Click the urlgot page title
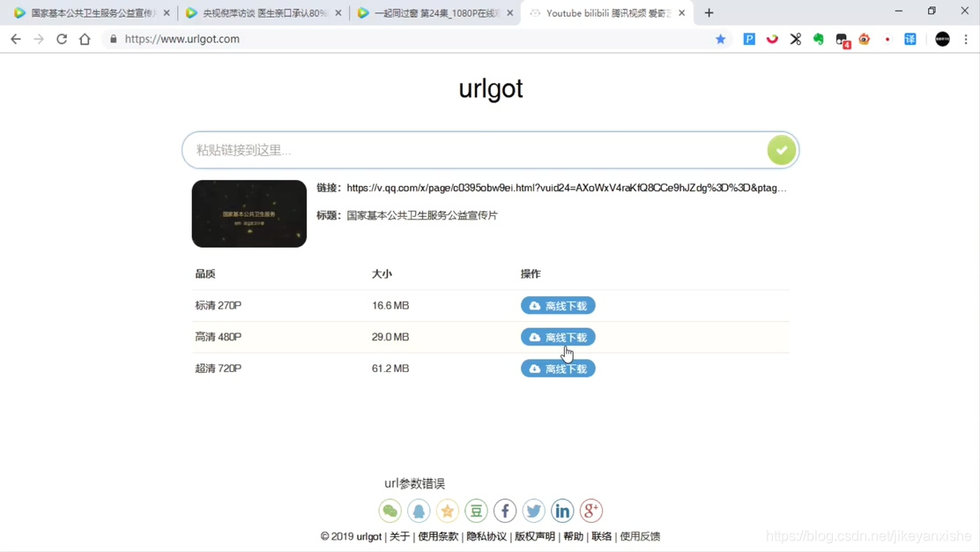The image size is (980, 552). point(491,88)
